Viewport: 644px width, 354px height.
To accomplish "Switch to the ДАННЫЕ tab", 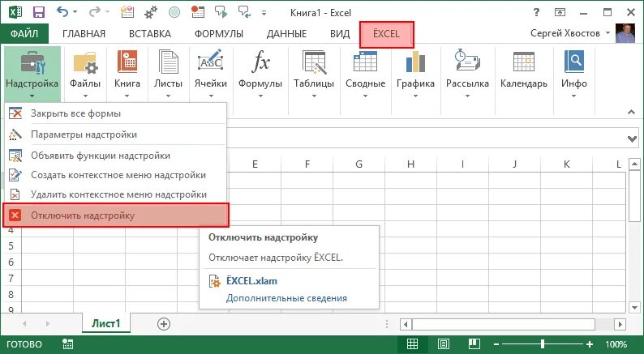I will (286, 34).
